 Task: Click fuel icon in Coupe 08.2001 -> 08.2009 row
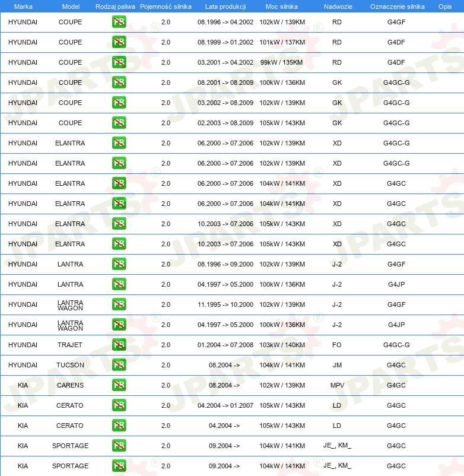(x=119, y=82)
